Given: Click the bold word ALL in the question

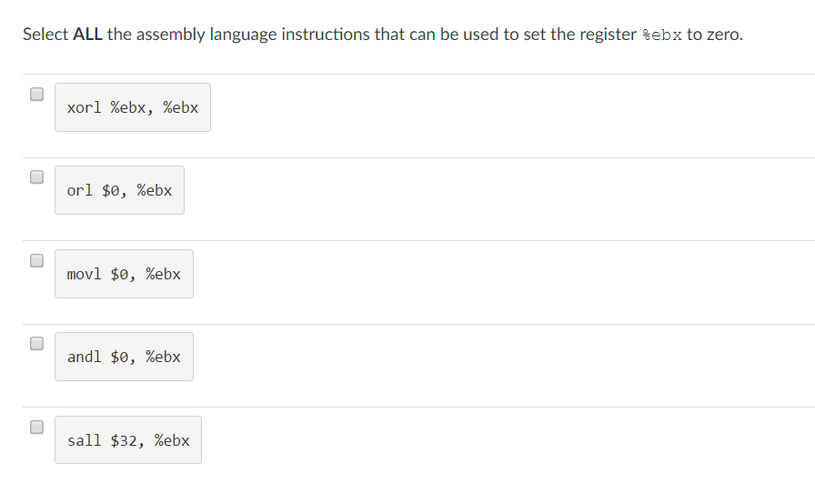Looking at the screenshot, I should (87, 35).
